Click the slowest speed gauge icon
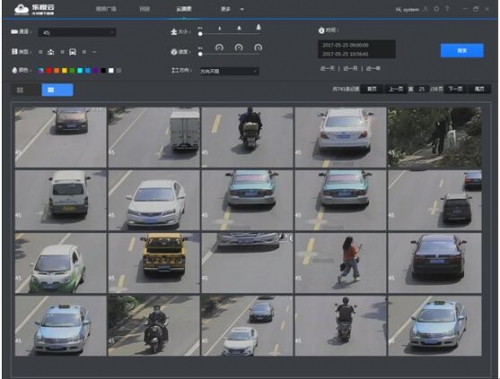 [219, 47]
